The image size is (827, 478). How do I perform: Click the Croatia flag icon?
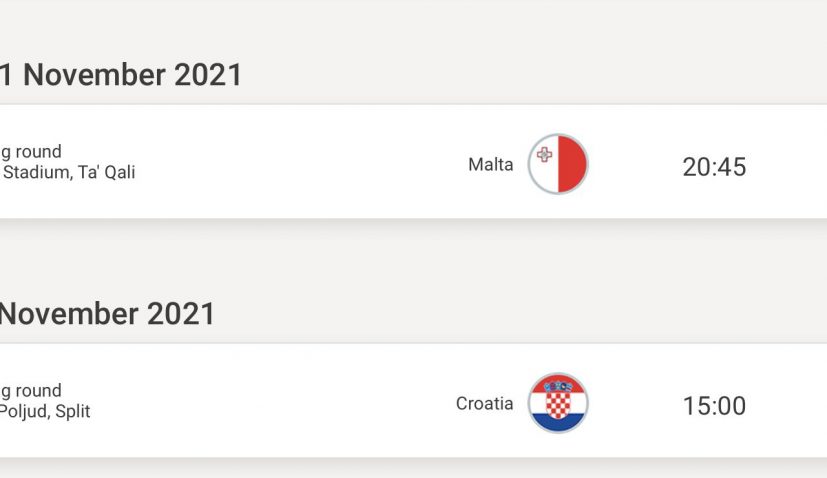pyautogui.click(x=558, y=403)
